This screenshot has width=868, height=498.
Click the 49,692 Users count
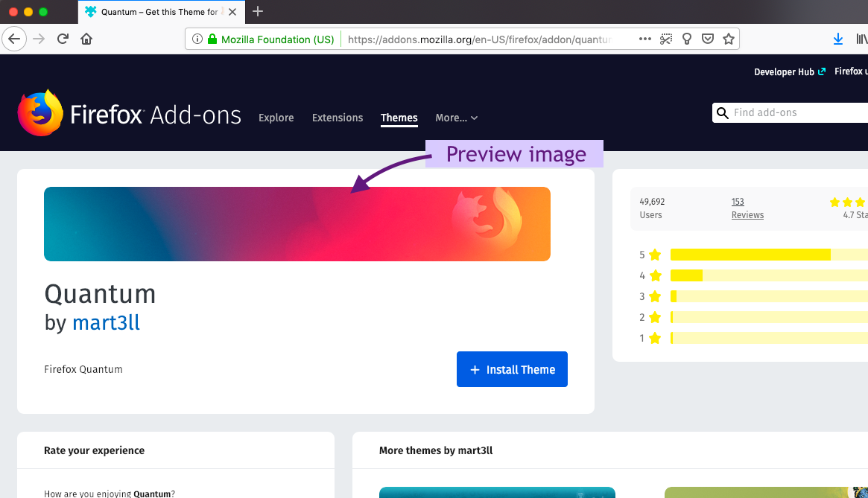[652, 208]
